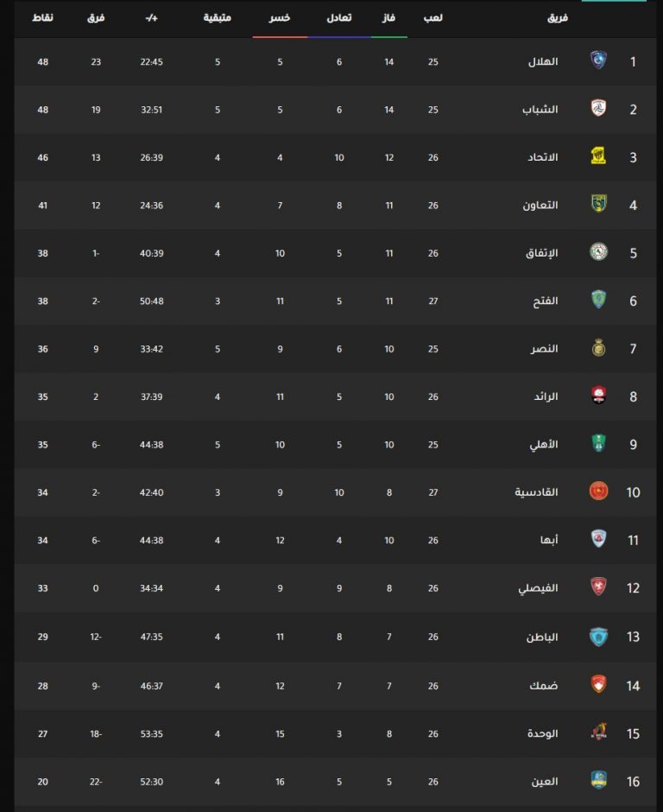663x812 pixels.
Task: Click the Al-Ahli green crest
Action: coord(599,443)
